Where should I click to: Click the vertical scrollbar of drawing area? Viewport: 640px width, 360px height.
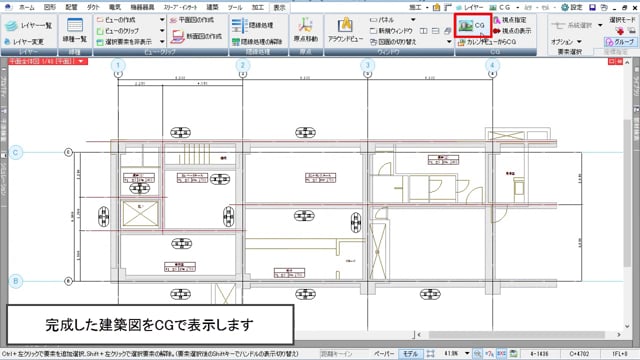coord(627,193)
